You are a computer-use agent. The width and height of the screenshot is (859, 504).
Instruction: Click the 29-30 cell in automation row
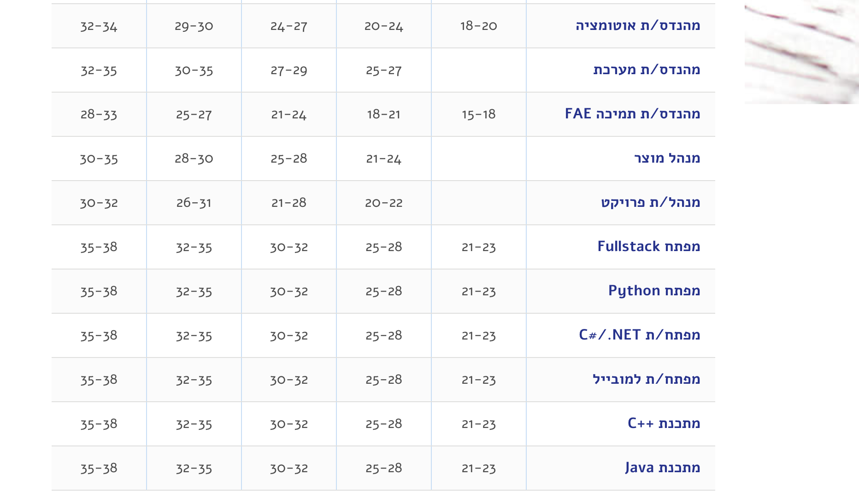coord(194,26)
